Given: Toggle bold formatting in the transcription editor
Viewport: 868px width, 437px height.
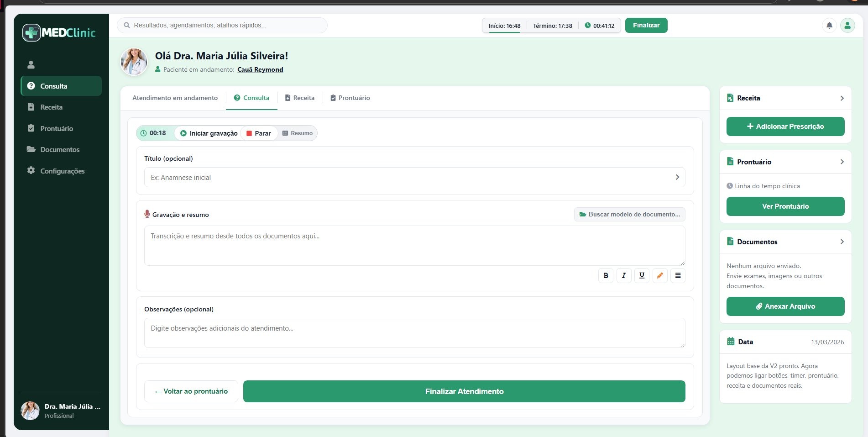Looking at the screenshot, I should pos(606,275).
